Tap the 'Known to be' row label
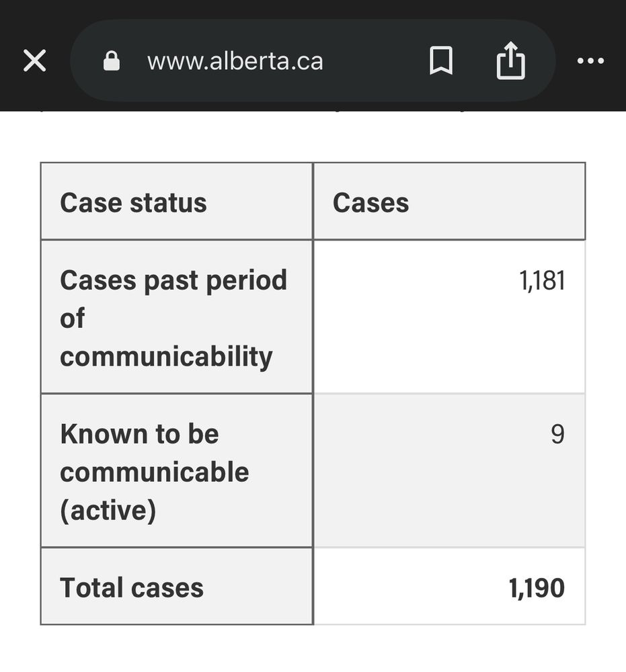Screen dimensions: 626x672 click(139, 434)
